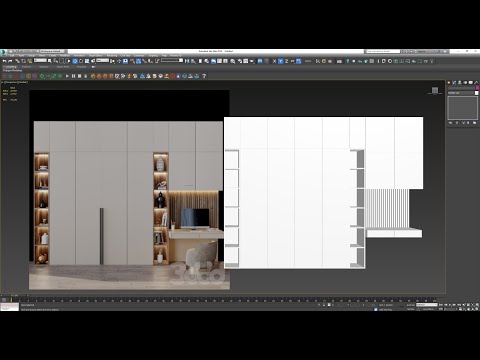480x360 pixels.
Task: Open the Rendering menu
Action: 112,55
